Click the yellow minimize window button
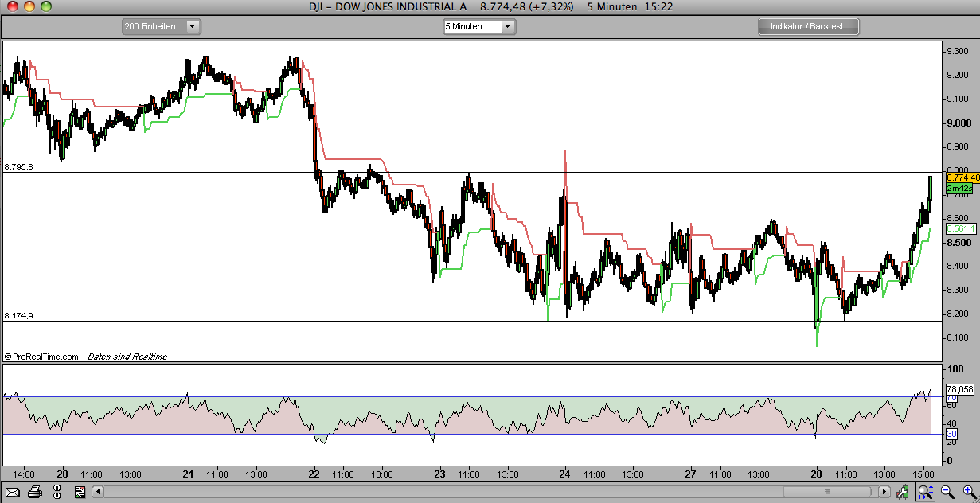980x503 pixels. click(29, 6)
